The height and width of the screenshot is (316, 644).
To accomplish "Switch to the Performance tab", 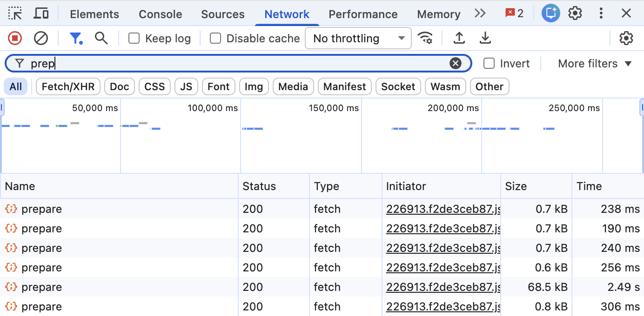I will point(363,14).
